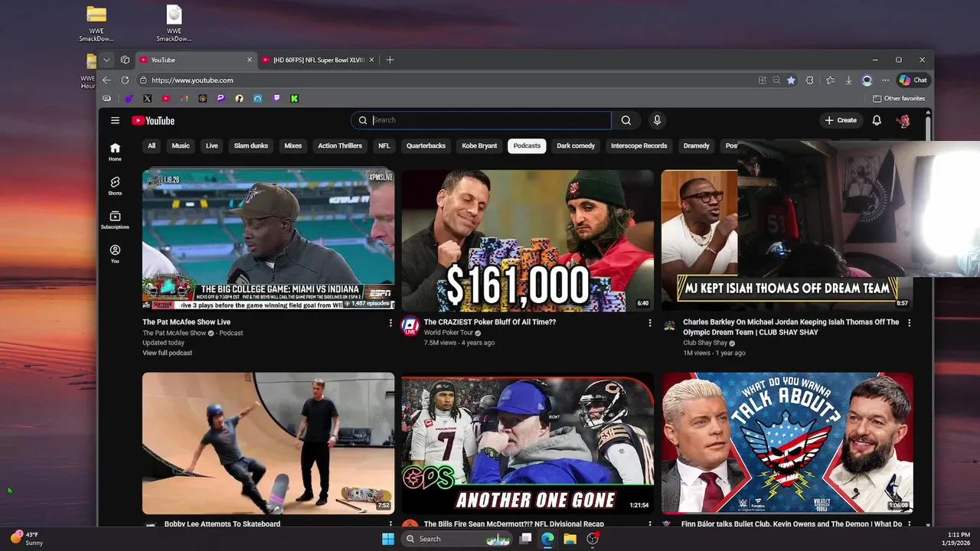The height and width of the screenshot is (551, 980).
Task: Select the All filter chip
Action: click(x=152, y=145)
